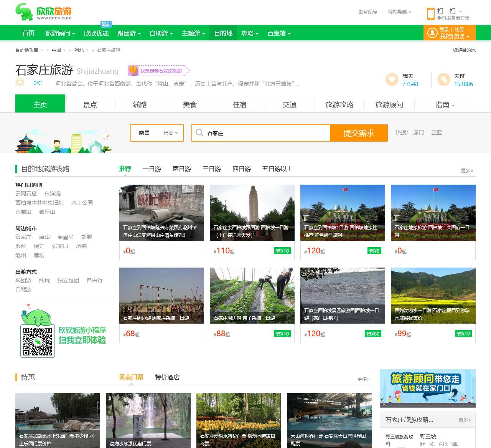Screen dimensions: 491x448
Task: Switch to the 特价酒店 tab
Action: (167, 377)
